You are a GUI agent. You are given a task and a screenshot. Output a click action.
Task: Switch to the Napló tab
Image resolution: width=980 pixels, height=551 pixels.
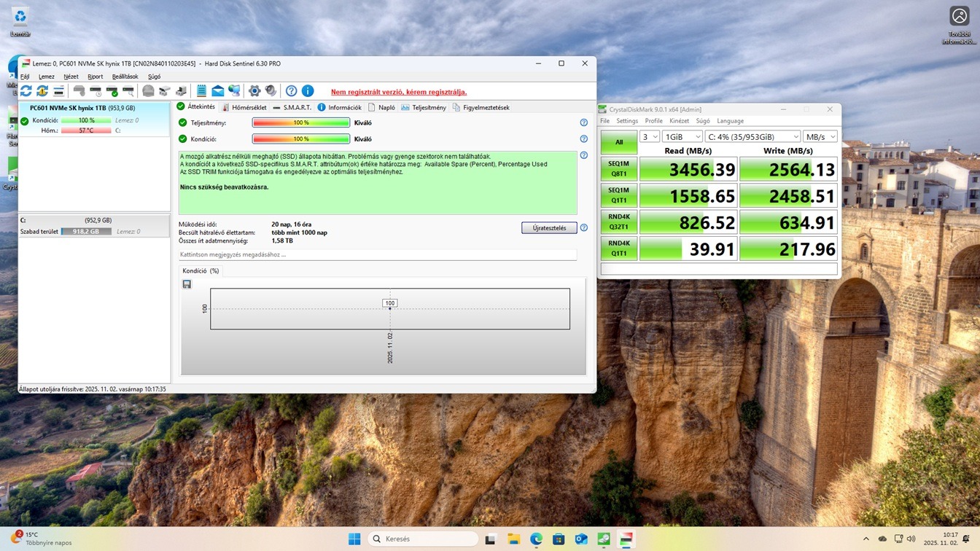(381, 107)
